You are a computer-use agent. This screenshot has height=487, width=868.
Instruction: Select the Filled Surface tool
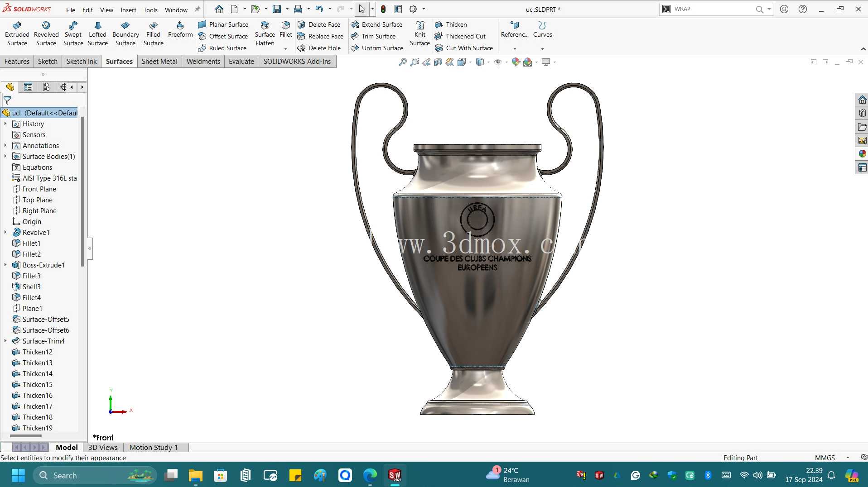click(x=153, y=34)
